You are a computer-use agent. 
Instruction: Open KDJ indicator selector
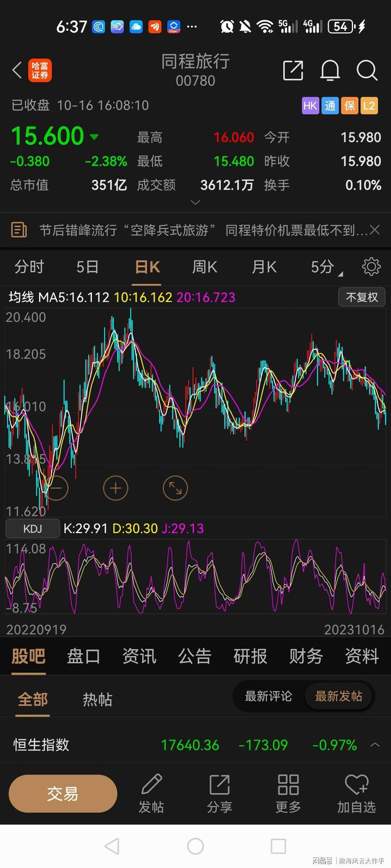click(33, 528)
